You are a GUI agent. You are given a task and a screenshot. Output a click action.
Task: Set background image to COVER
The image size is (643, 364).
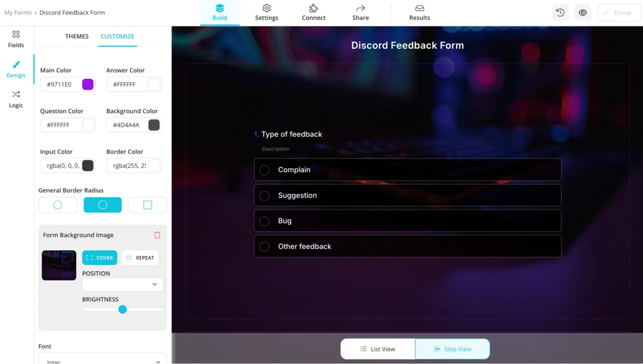(100, 258)
